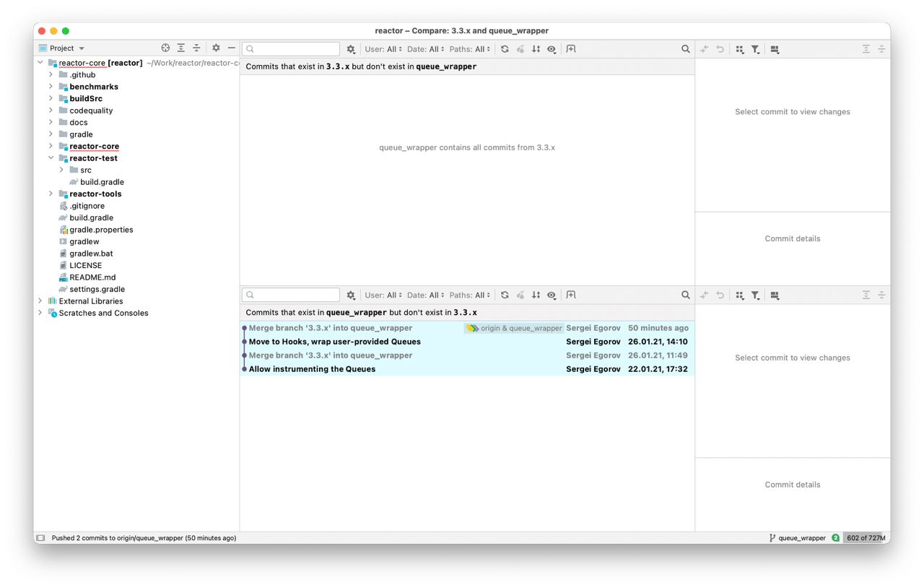Collapse all in bottom changes panel
The width and height of the screenshot is (924, 588).
pos(881,295)
